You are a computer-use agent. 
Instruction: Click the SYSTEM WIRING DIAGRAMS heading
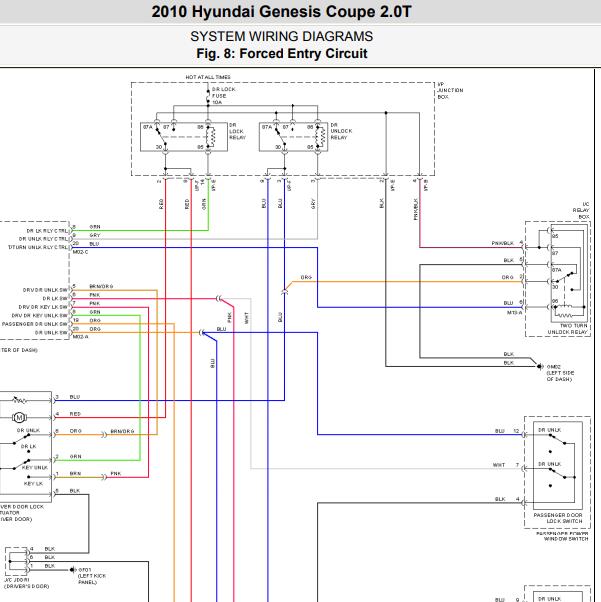point(281,36)
